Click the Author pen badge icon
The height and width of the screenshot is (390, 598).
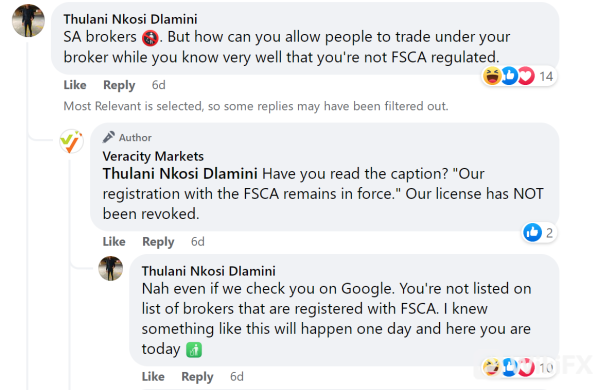tap(109, 137)
